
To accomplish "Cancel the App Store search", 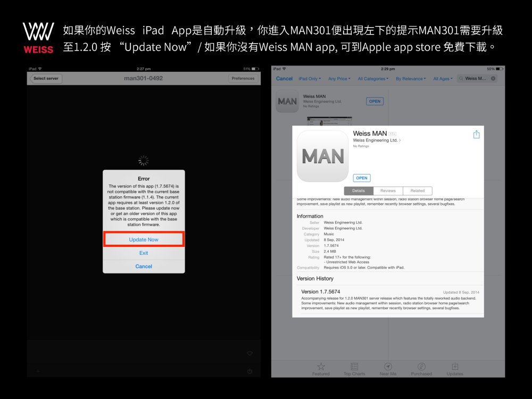I will coord(284,78).
